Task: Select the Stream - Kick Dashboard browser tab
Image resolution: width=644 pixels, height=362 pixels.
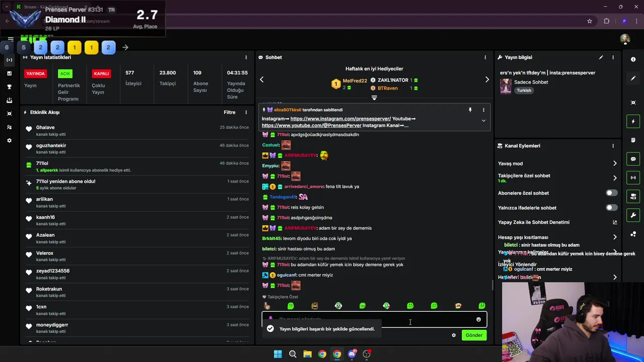Action: (50, 7)
